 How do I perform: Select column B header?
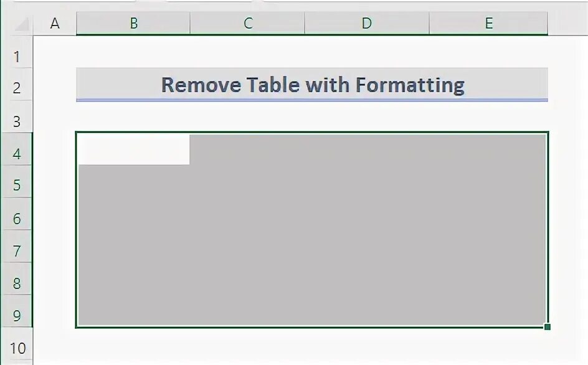coord(133,23)
